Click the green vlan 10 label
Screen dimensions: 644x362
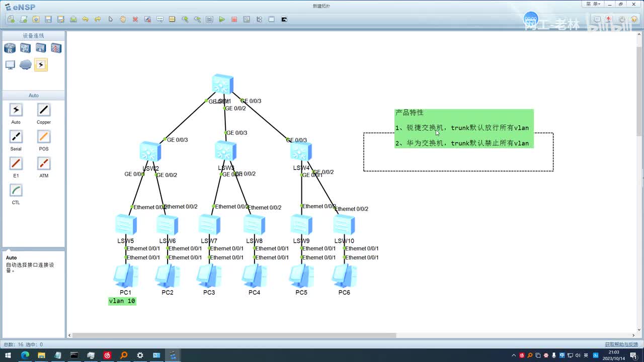pyautogui.click(x=122, y=301)
